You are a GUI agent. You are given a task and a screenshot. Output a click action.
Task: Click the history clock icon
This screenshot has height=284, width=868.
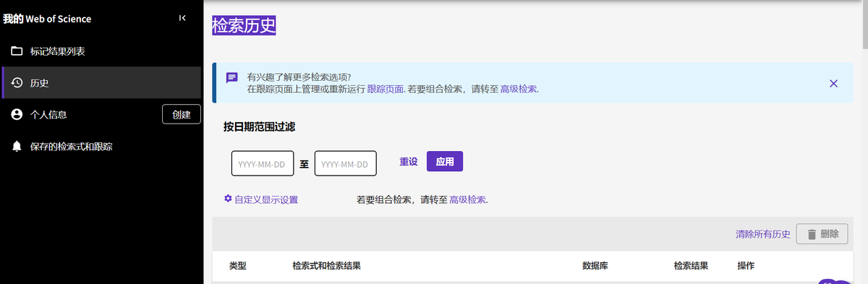point(17,82)
